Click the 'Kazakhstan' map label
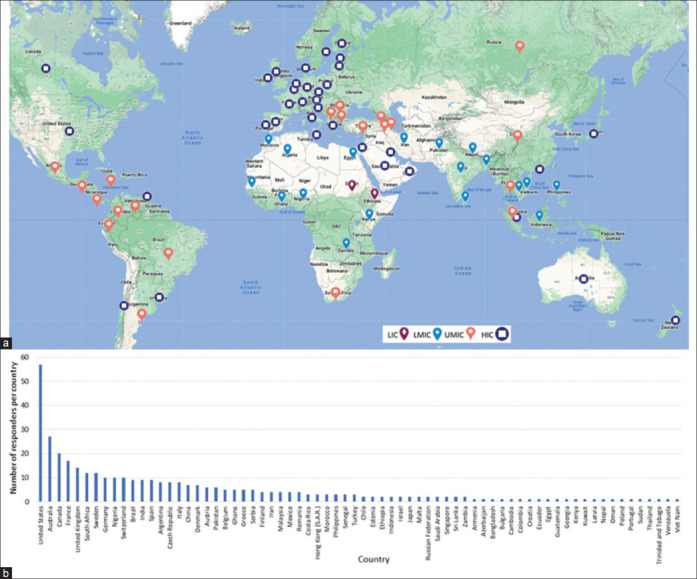This screenshot has width=697, height=579. pos(434,96)
